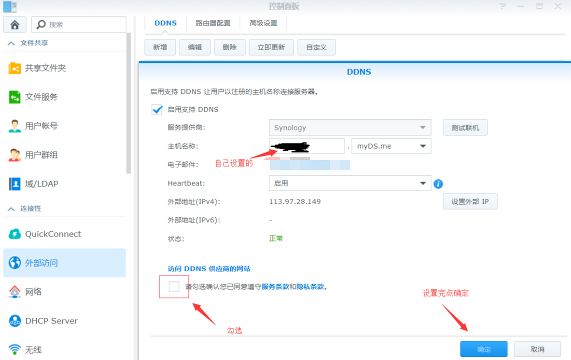Open the 服务提供商 Synology dropdown
Screen dimensions: 571x360
pyautogui.click(x=350, y=128)
